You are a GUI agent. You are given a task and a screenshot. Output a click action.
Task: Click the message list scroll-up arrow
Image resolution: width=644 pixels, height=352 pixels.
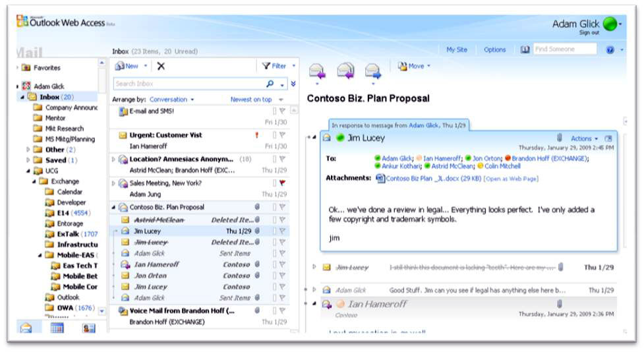click(294, 110)
